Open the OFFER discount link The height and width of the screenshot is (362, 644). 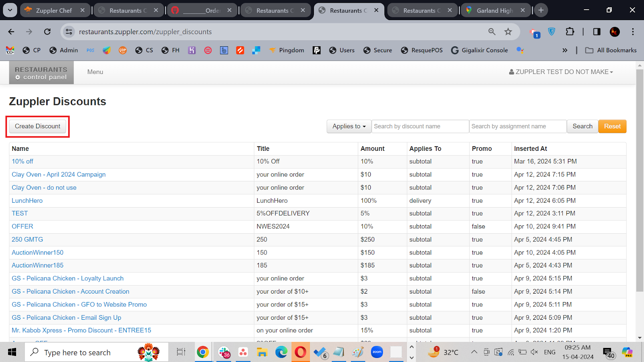23,226
